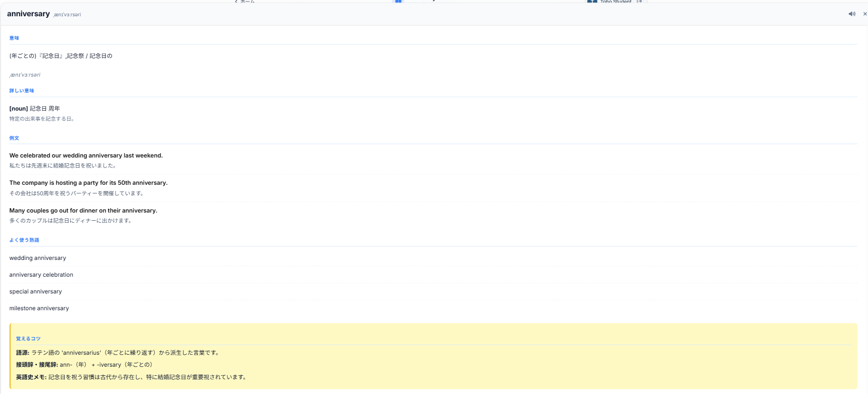Click the 語源 etymology line
Viewport: 868px width, 394px height.
118,353
